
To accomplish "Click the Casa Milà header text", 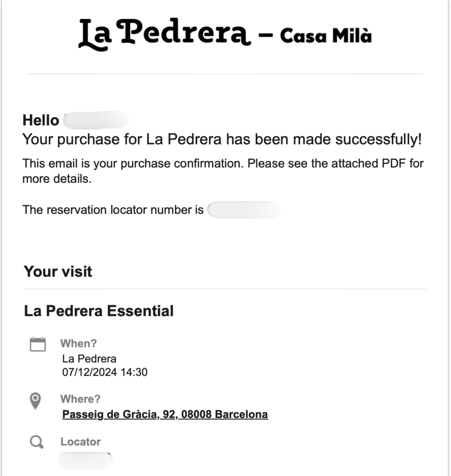I will 325,35.
